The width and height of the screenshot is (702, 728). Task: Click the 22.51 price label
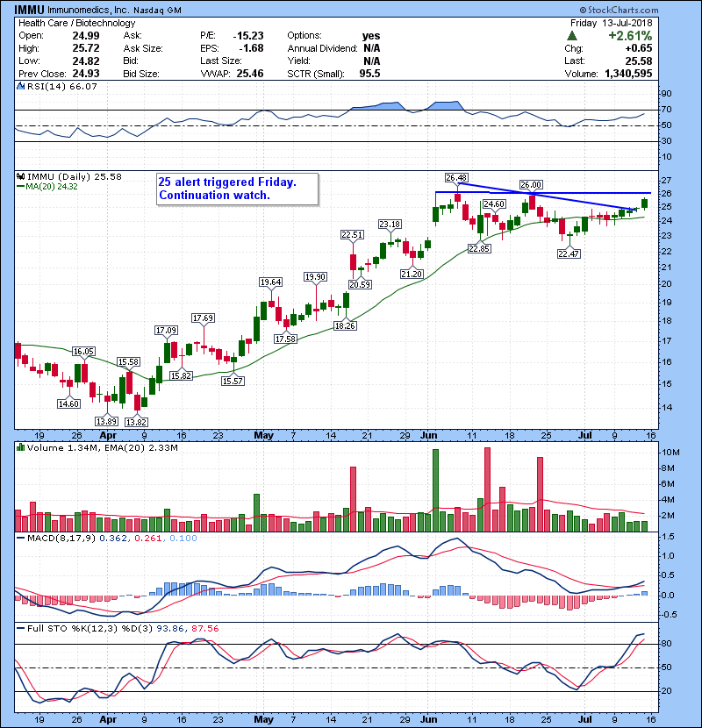pos(352,235)
